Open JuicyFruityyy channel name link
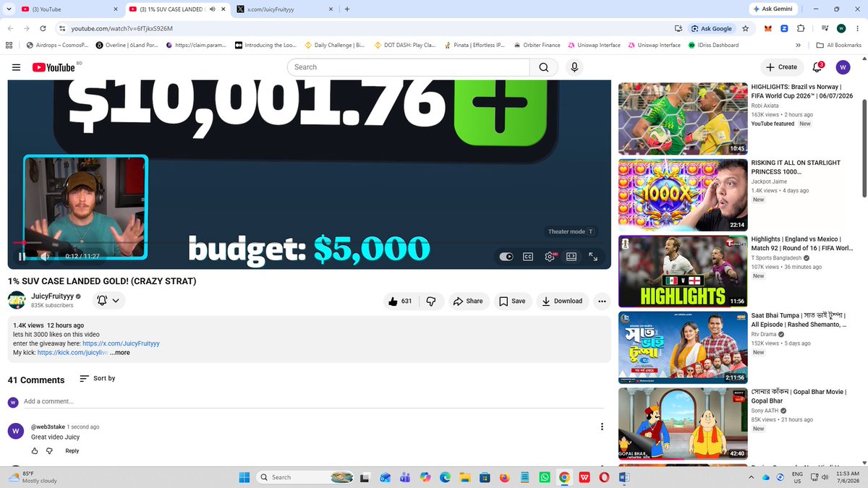868x488 pixels. [x=52, y=296]
